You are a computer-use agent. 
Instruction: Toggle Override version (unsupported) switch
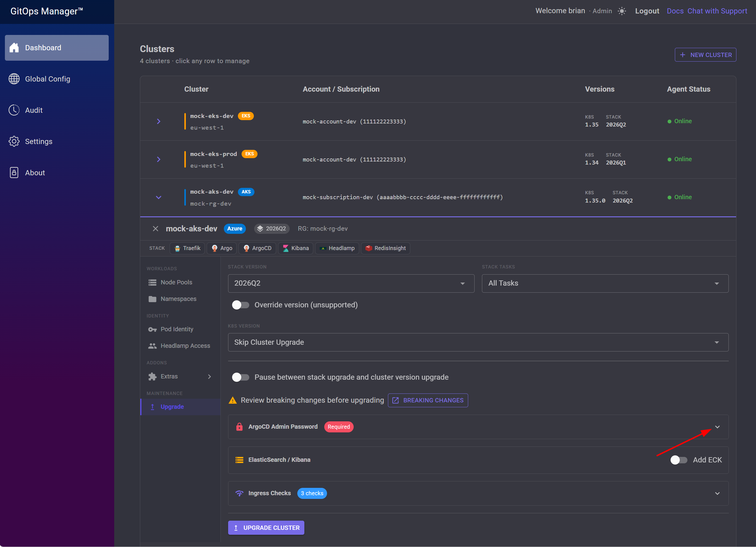[x=240, y=305]
